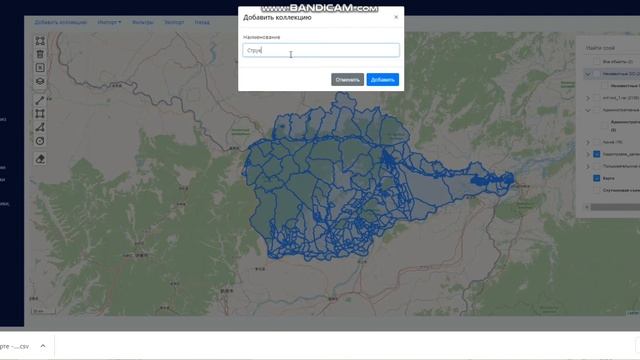Uncheck the Карта base layer checkbox

tap(597, 178)
